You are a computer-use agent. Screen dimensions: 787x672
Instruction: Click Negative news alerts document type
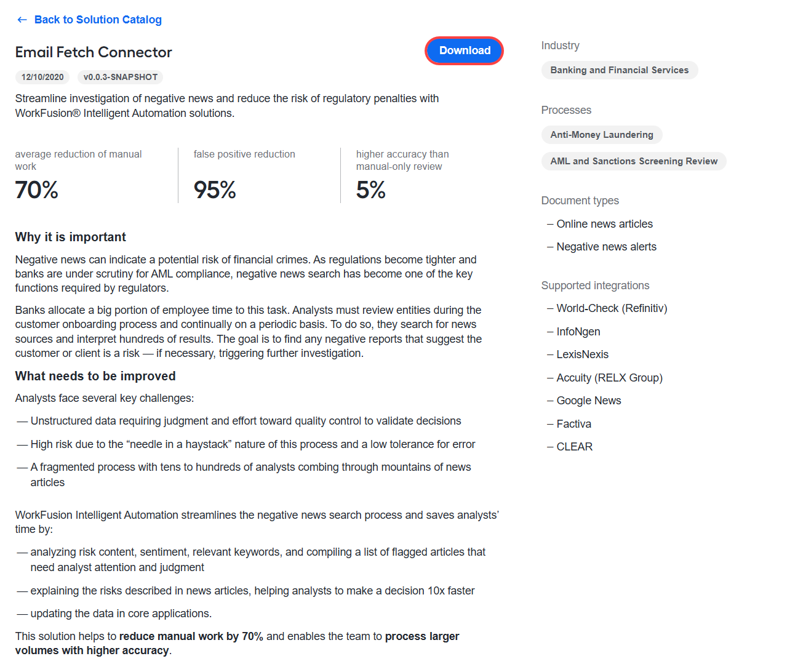[x=606, y=247]
